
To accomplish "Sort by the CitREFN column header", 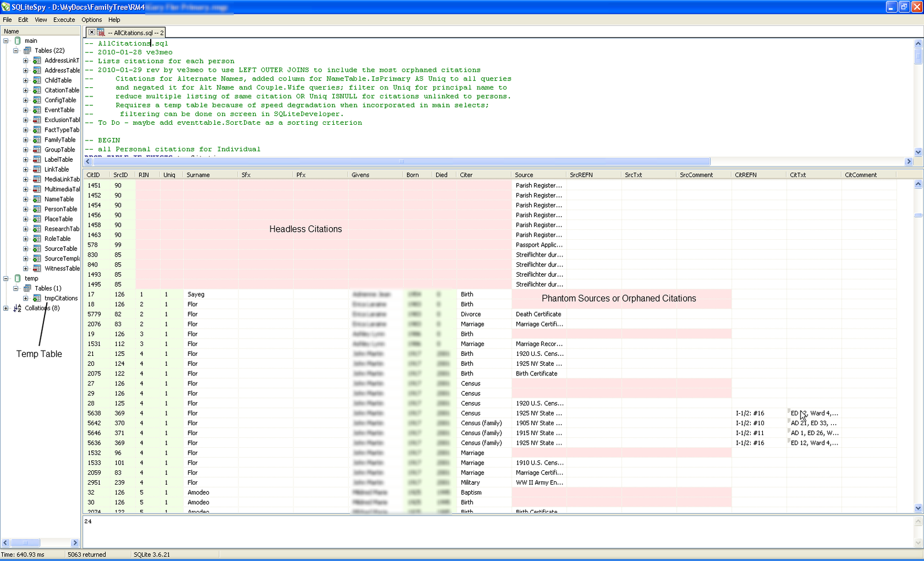I will (x=759, y=174).
